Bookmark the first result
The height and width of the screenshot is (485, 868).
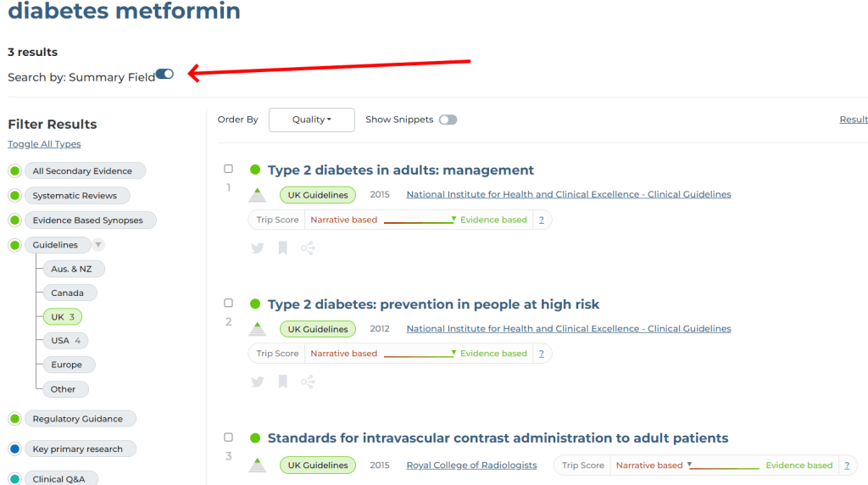coord(283,248)
